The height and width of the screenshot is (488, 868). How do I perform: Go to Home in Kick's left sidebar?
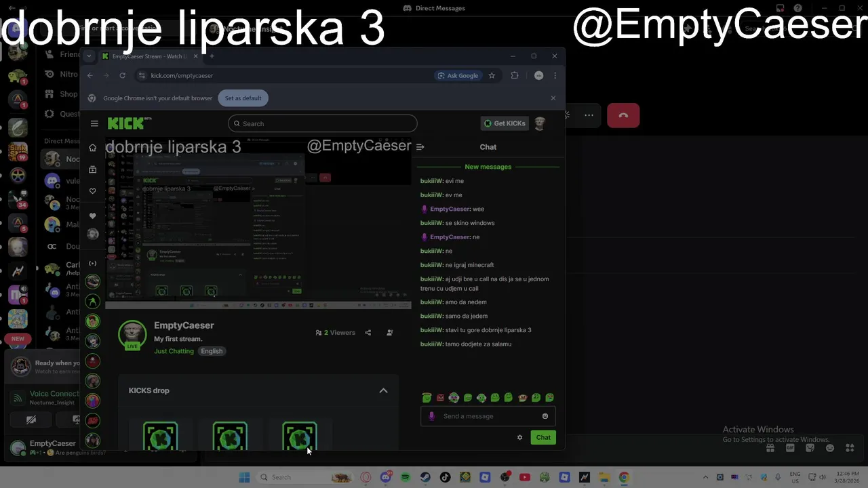(x=93, y=148)
